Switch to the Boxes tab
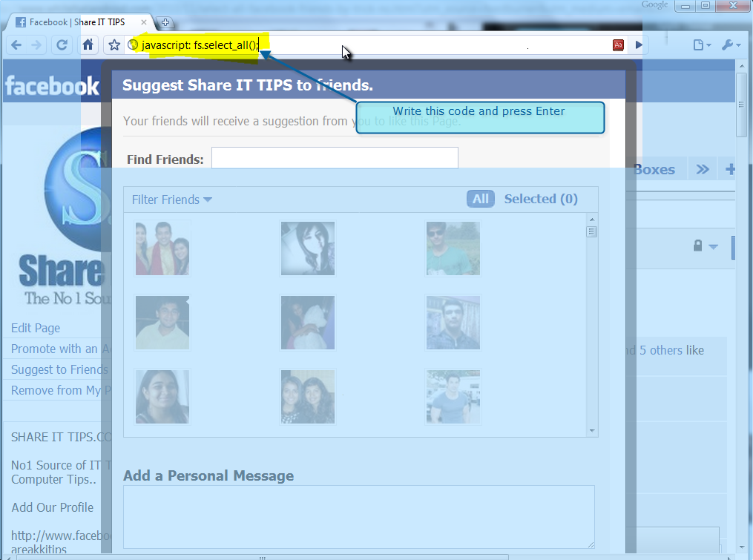This screenshot has height=560, width=753. [x=654, y=170]
